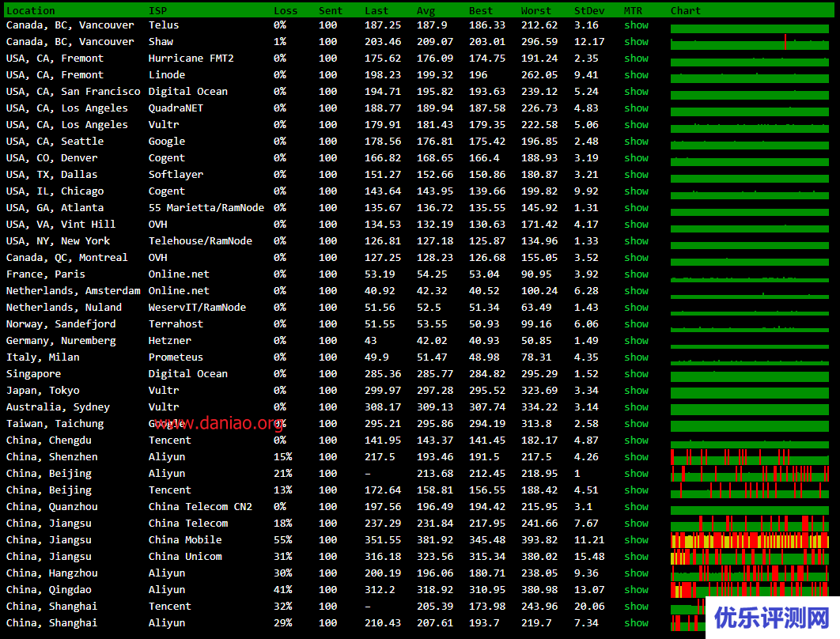Click show link for France, Paris row
The height and width of the screenshot is (639, 840).
636,274
